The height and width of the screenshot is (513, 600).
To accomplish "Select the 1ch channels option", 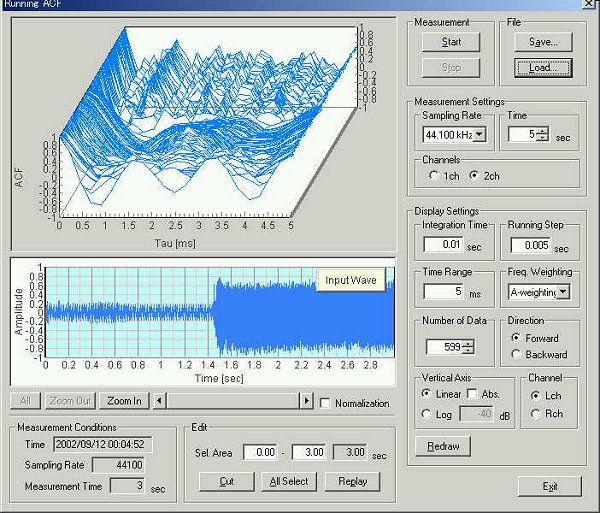I will [433, 175].
